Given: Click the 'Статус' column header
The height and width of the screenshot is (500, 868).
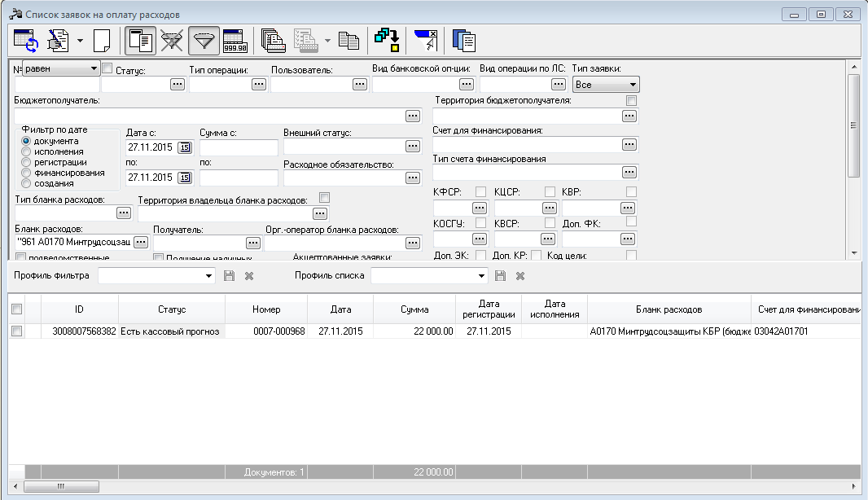Looking at the screenshot, I should (172, 309).
